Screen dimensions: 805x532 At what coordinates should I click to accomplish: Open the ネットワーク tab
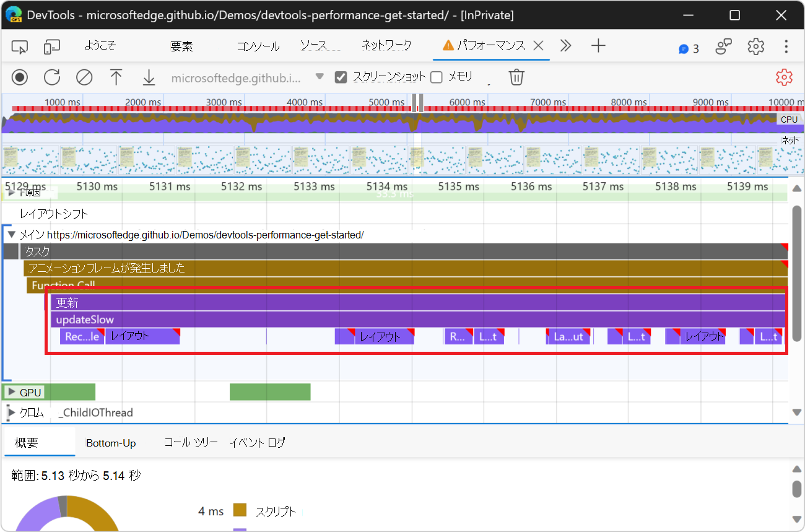(387, 45)
